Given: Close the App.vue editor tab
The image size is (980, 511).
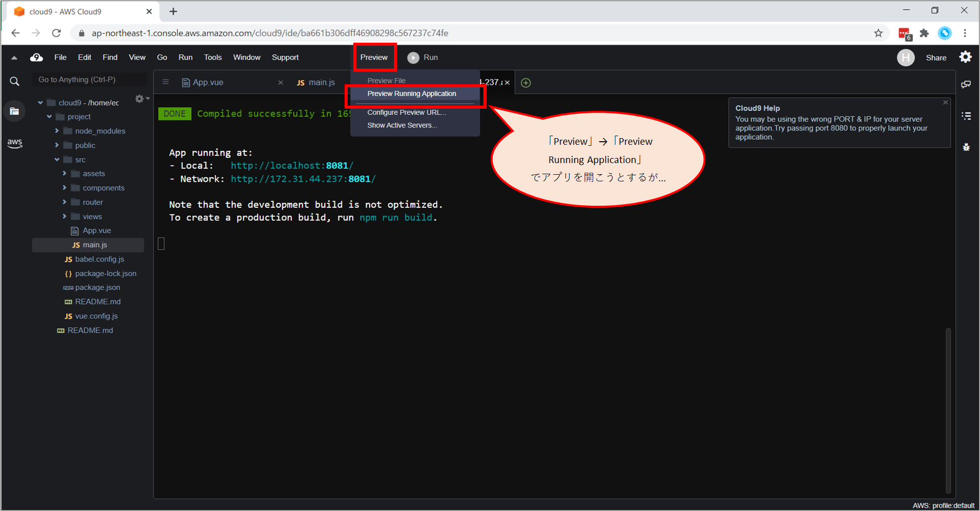Looking at the screenshot, I should tap(281, 82).
